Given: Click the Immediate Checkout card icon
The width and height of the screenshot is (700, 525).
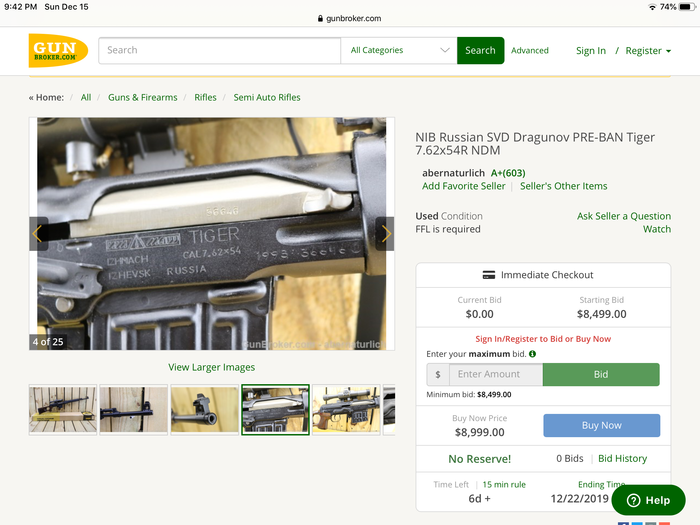Looking at the screenshot, I should [489, 275].
